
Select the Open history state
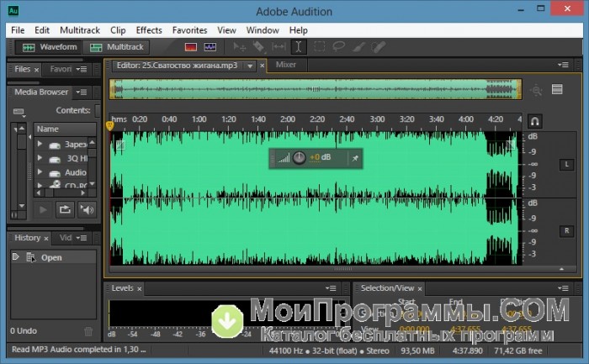pyautogui.click(x=53, y=257)
